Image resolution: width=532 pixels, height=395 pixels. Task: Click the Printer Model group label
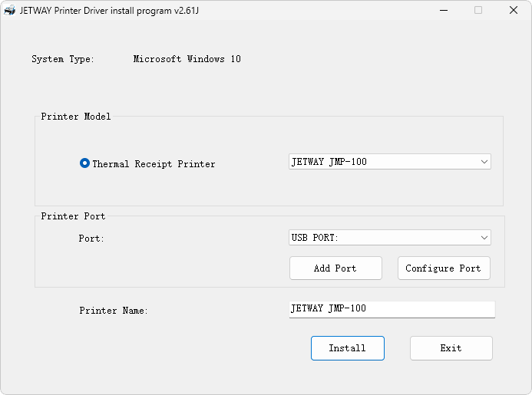coord(76,117)
